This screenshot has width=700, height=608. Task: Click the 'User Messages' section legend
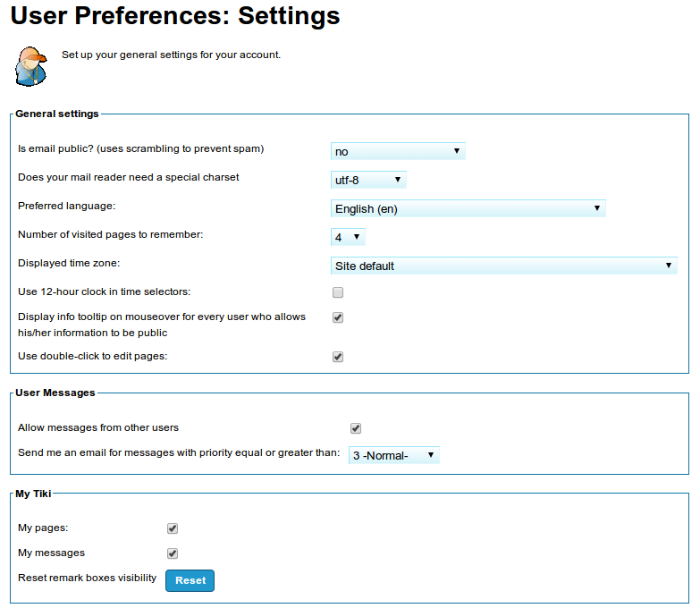pyautogui.click(x=55, y=393)
